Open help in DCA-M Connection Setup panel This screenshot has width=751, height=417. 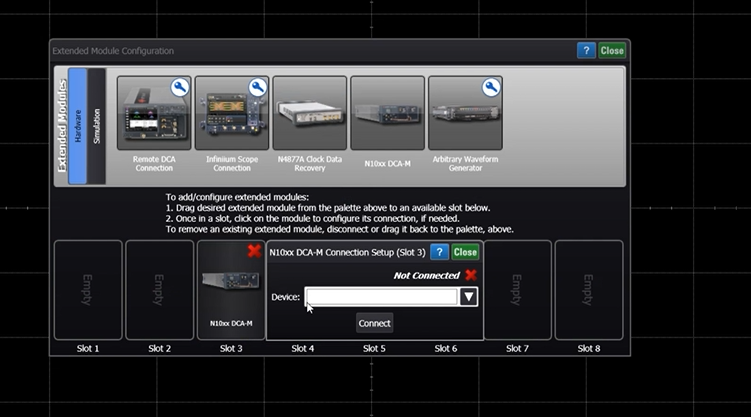[x=439, y=252]
